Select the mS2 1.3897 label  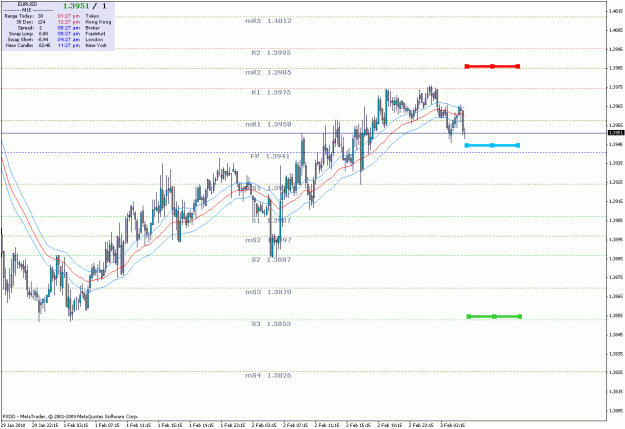[268, 240]
